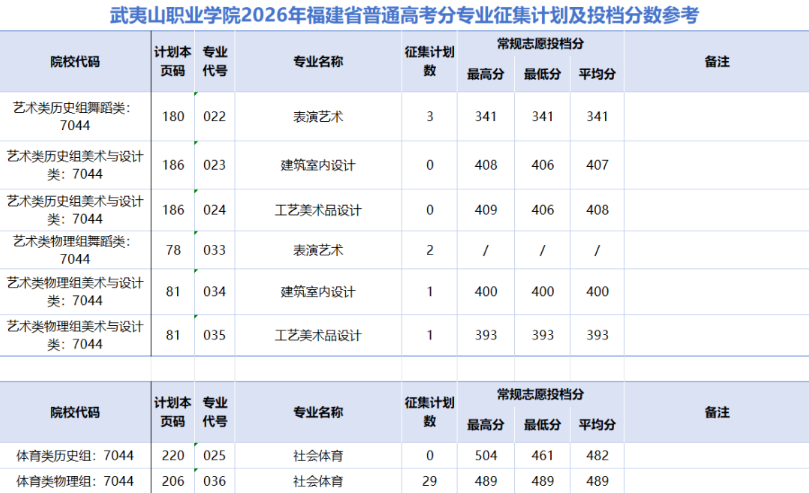809x493 pixels.
Task: Click 建筑室内设计 in the 023 row
Action: click(x=318, y=165)
